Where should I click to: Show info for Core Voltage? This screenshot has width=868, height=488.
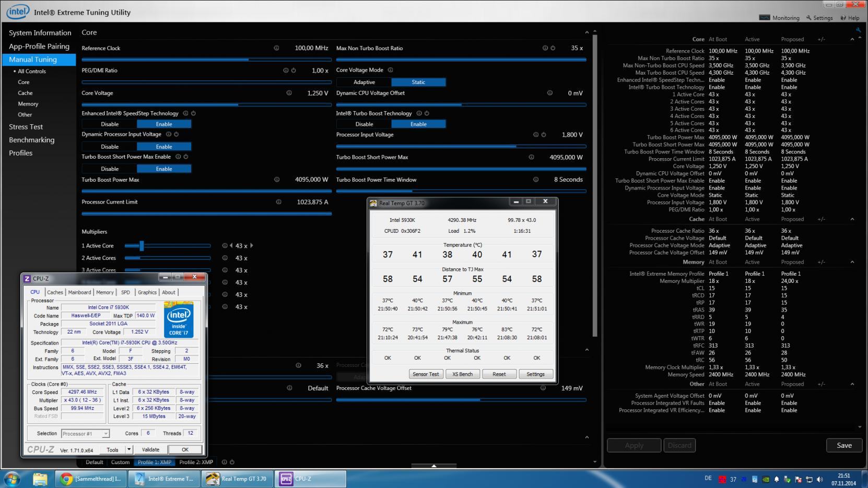[289, 93]
